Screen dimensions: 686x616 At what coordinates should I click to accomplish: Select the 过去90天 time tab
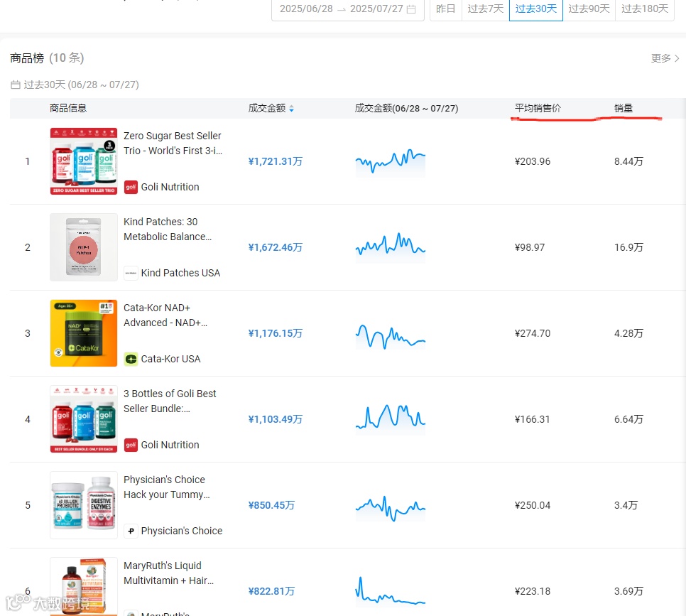tap(589, 9)
